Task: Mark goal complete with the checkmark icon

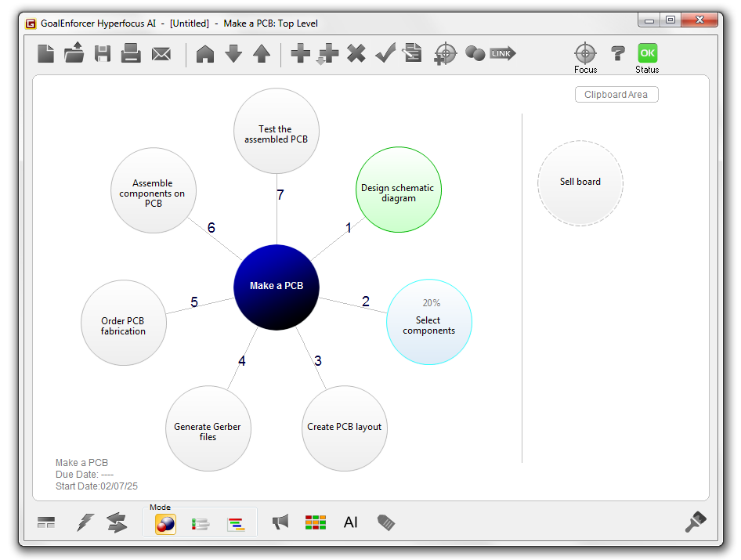Action: 385,53
